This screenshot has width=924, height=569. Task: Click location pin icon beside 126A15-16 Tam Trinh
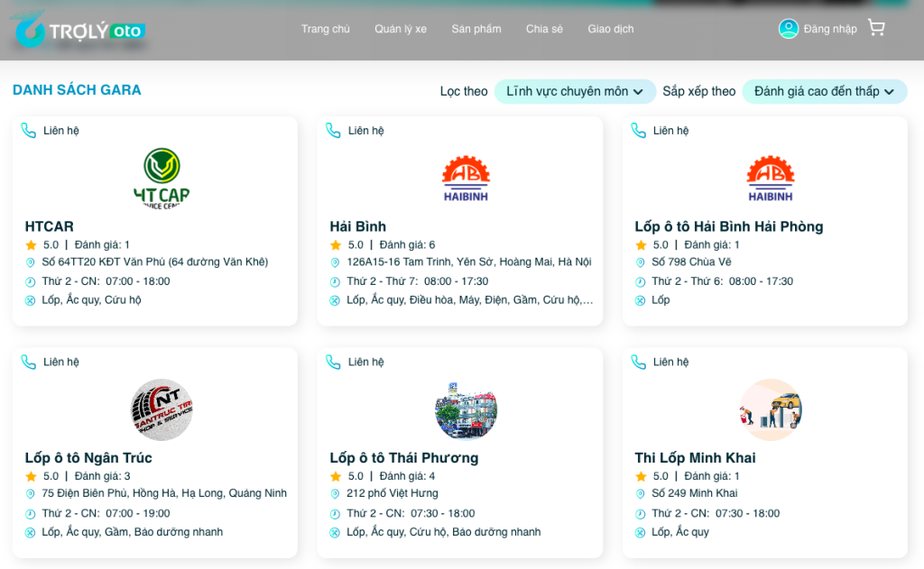pos(335,262)
